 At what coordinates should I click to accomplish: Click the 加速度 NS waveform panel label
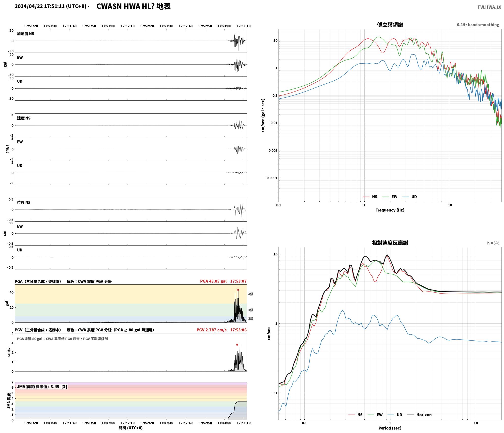(x=26, y=34)
